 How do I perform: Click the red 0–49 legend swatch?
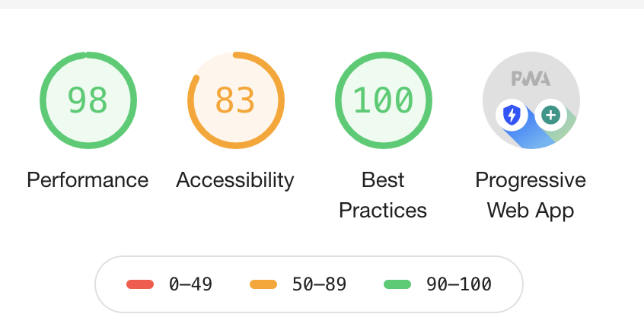(140, 284)
